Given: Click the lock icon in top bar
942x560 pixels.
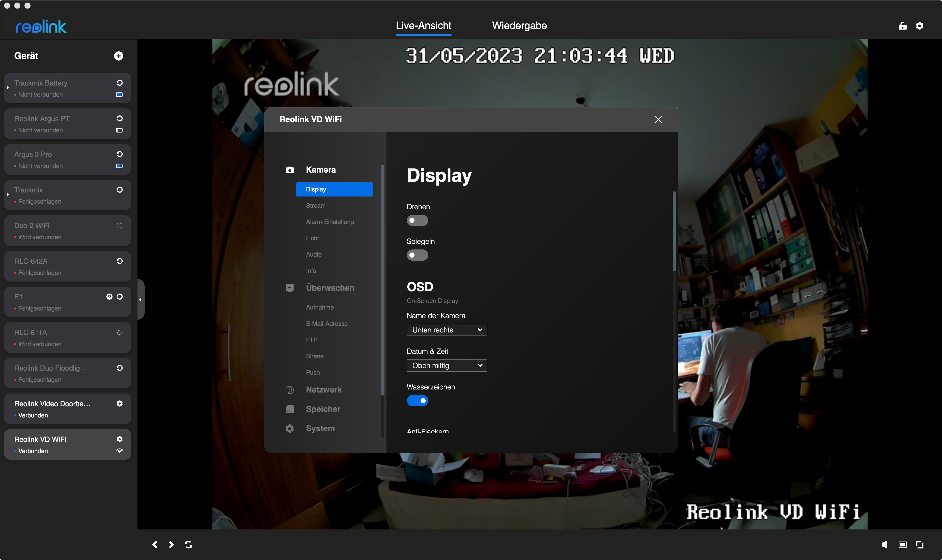Looking at the screenshot, I should click(x=902, y=26).
